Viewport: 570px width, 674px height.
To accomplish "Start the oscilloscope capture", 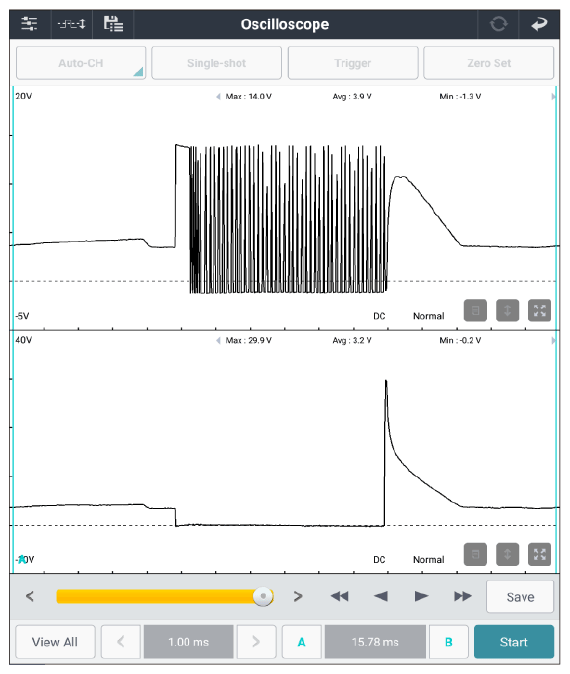I will (x=514, y=642).
